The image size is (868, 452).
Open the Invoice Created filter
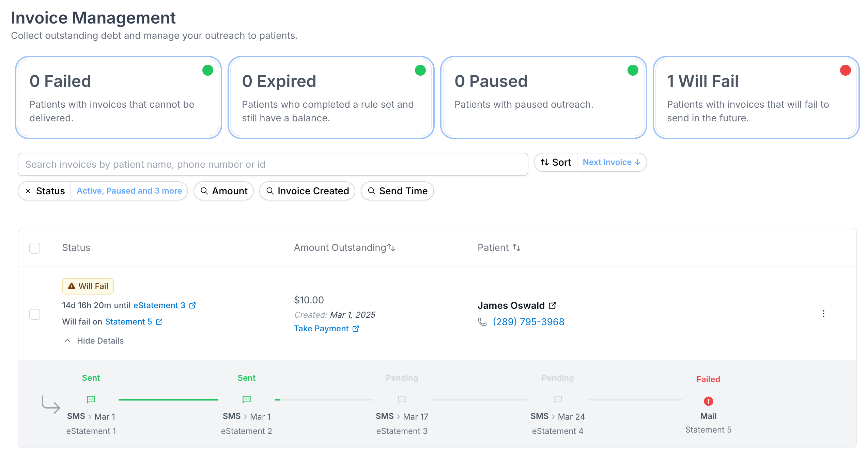click(x=307, y=191)
